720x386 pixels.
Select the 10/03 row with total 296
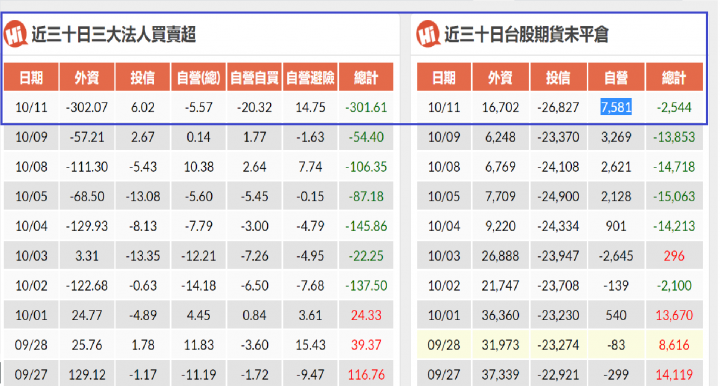click(x=560, y=256)
